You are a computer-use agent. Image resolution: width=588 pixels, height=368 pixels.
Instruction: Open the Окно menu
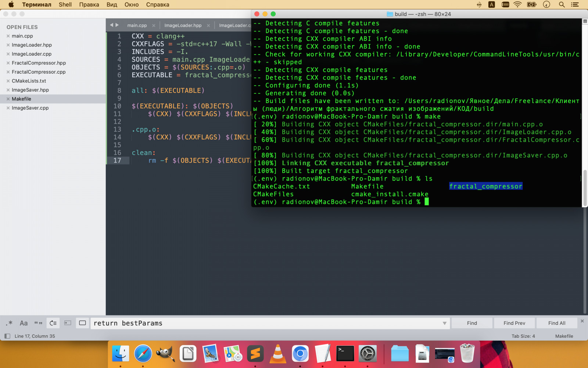point(132,4)
